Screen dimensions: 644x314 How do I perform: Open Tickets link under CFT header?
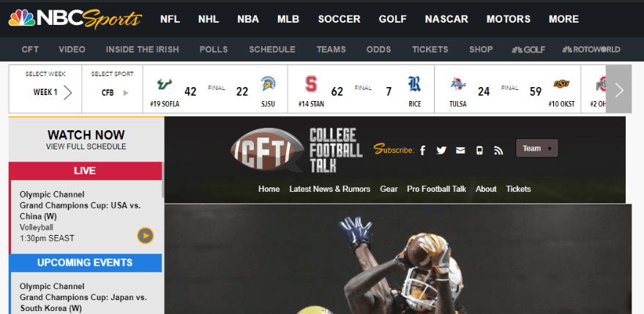point(518,189)
